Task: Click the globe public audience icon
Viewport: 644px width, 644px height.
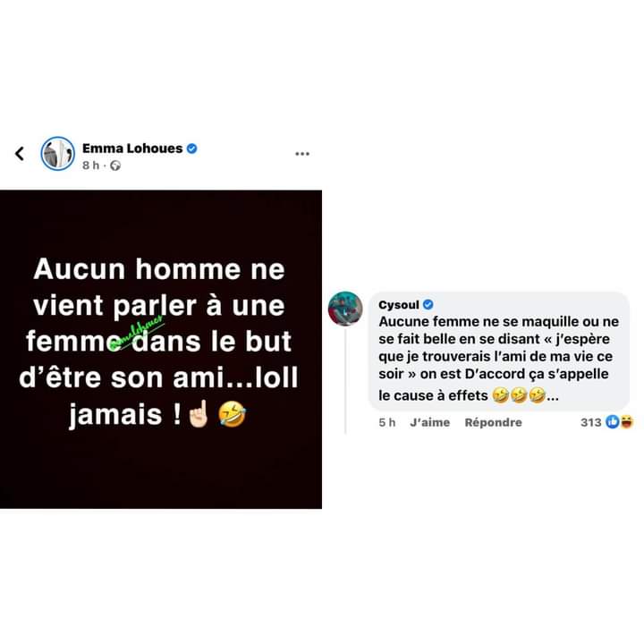Action: (x=115, y=165)
